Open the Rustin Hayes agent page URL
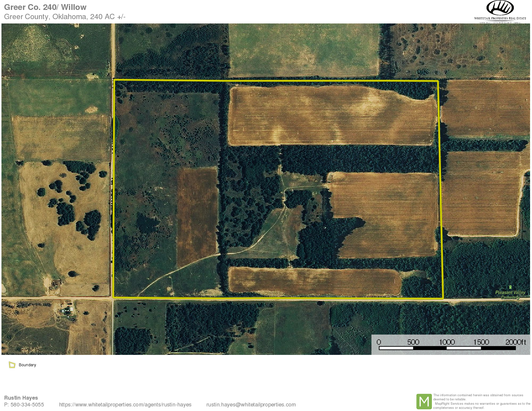Screen dimensions: 532x411 coord(125,405)
